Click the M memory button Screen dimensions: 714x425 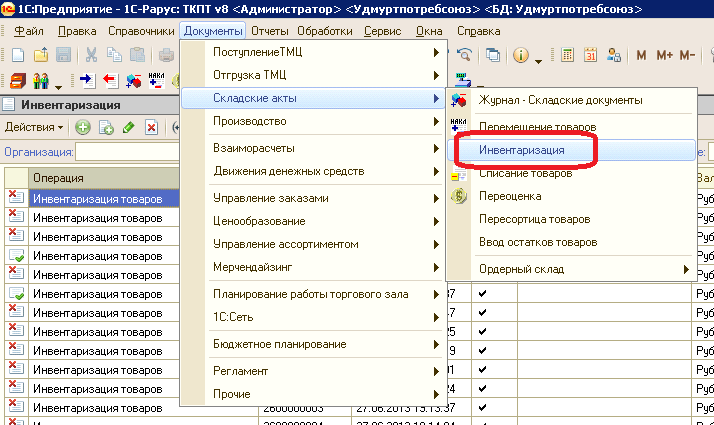coord(641,56)
